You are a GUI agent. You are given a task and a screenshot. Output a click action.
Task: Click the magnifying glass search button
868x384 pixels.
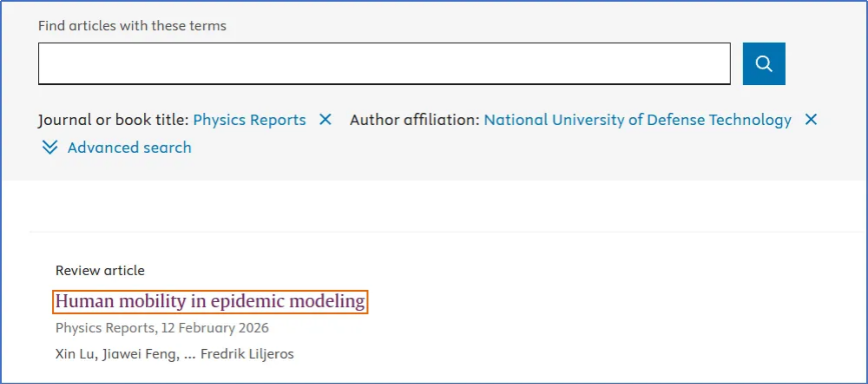pos(763,64)
